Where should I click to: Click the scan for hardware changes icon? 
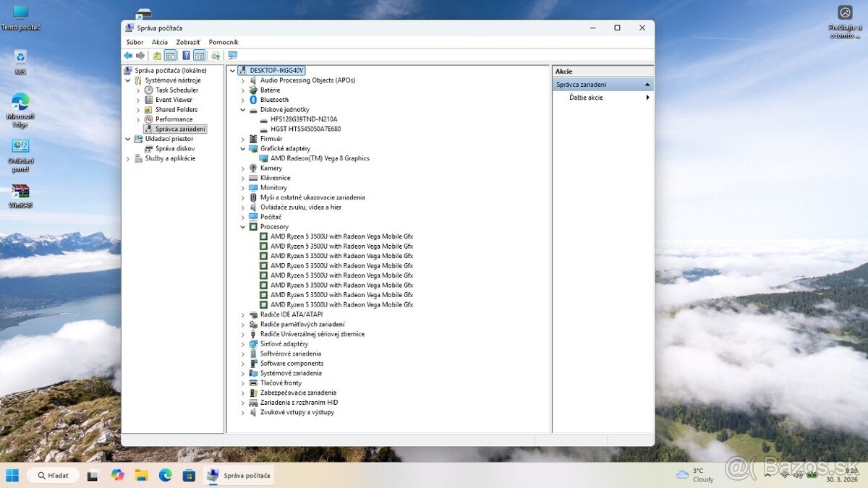(x=216, y=55)
